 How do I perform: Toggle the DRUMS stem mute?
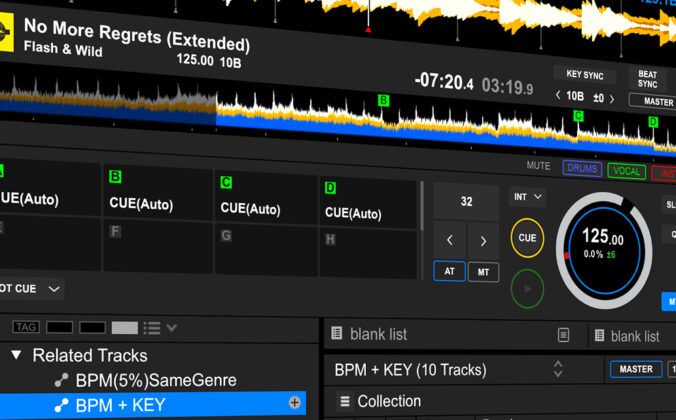pos(582,169)
